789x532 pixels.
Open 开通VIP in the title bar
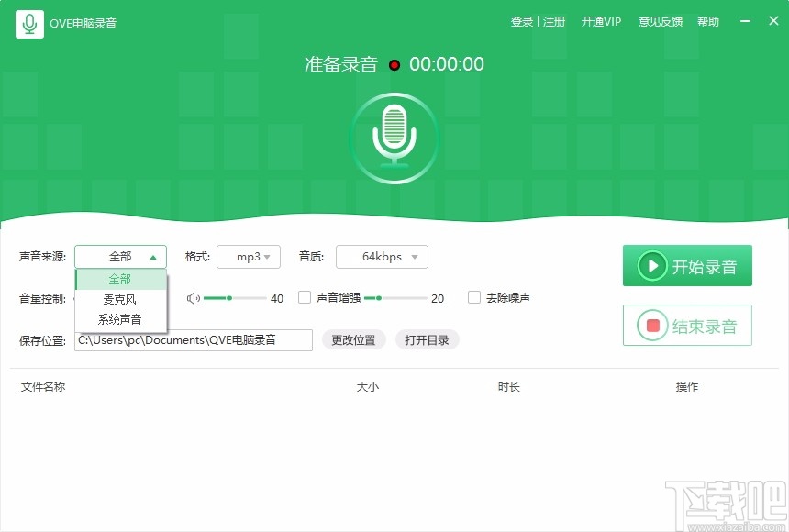point(601,21)
